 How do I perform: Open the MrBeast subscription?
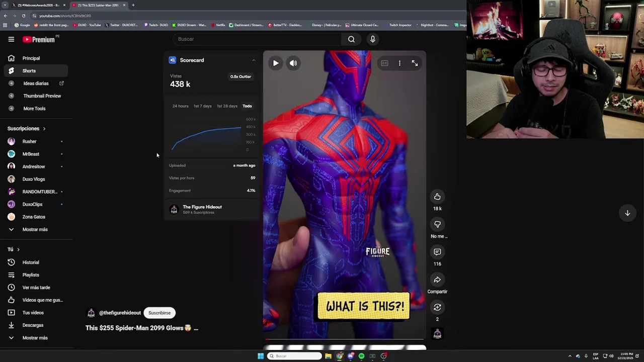35,154
